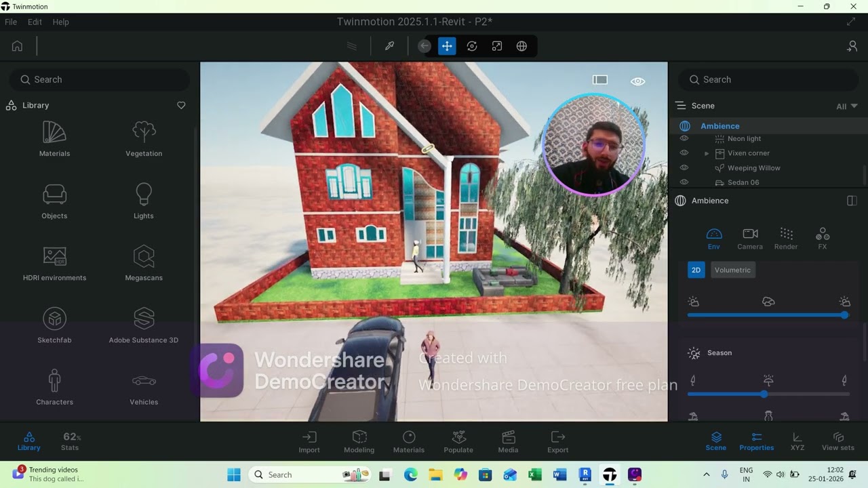Viewport: 868px width, 488px height.
Task: Open the user account icon
Action: tap(852, 46)
